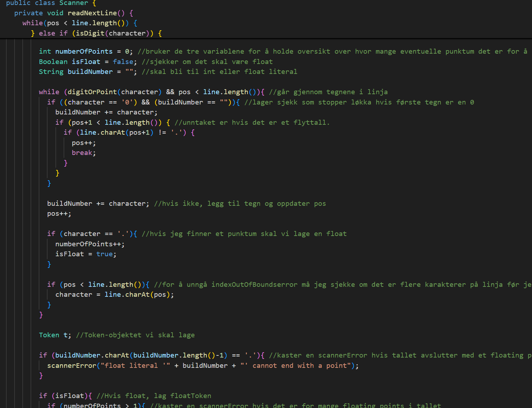
Task: Place cursor on the numberOfPoints variable declaration
Action: 84,52
